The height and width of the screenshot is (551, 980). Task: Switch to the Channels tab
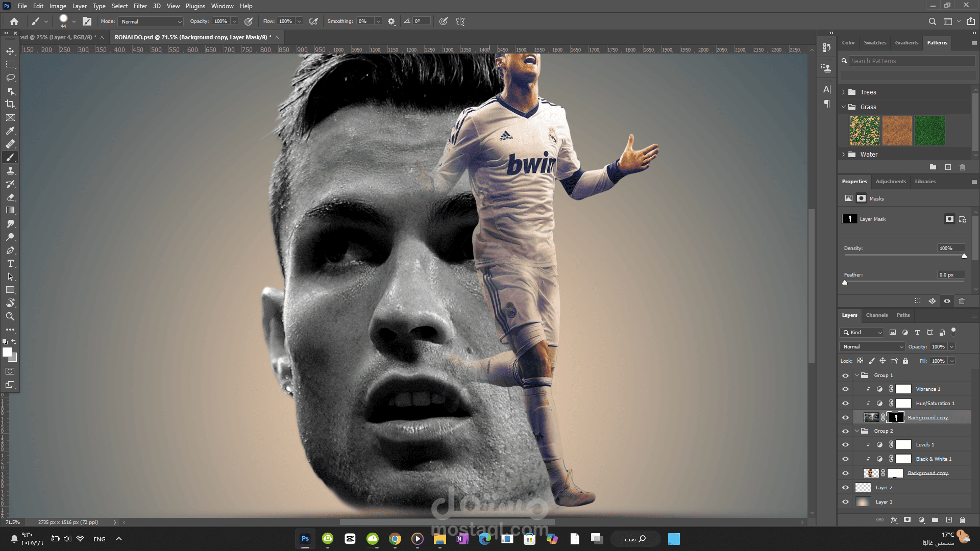(x=876, y=315)
